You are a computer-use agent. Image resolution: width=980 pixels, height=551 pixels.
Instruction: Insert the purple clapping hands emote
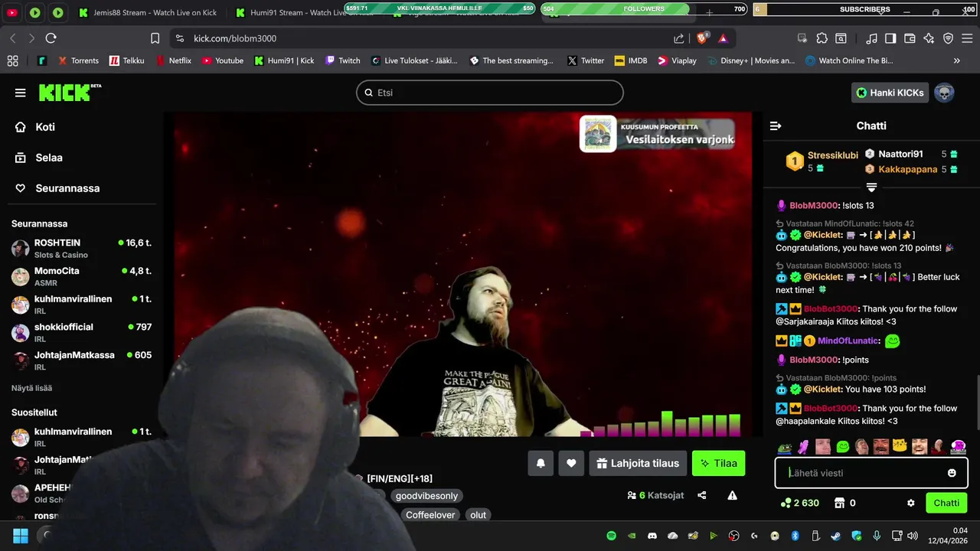pos(803,447)
